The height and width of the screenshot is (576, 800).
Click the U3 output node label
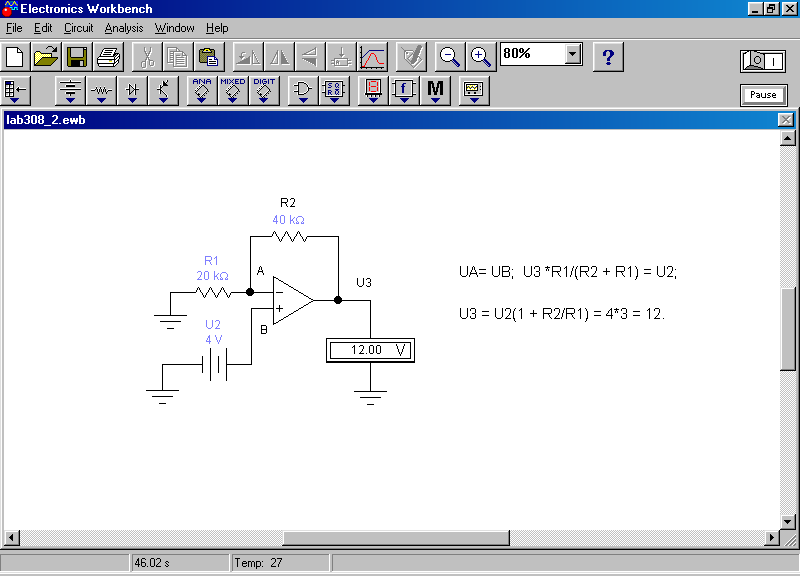point(364,283)
